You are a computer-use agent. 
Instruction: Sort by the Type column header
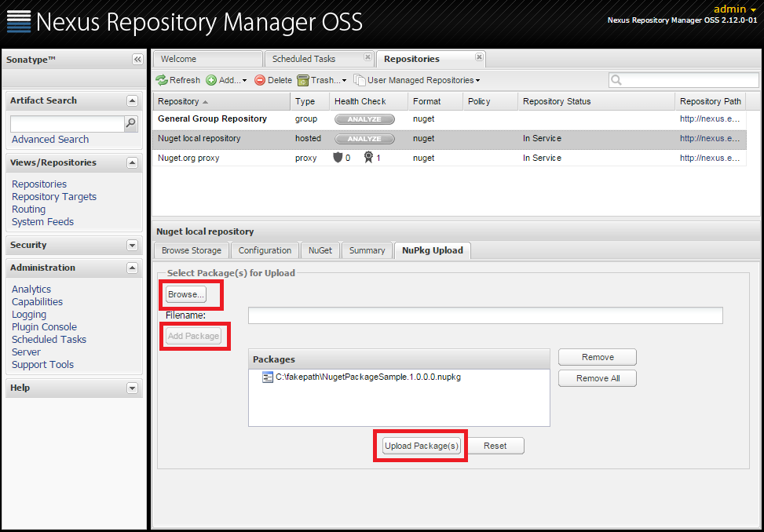tap(310, 101)
